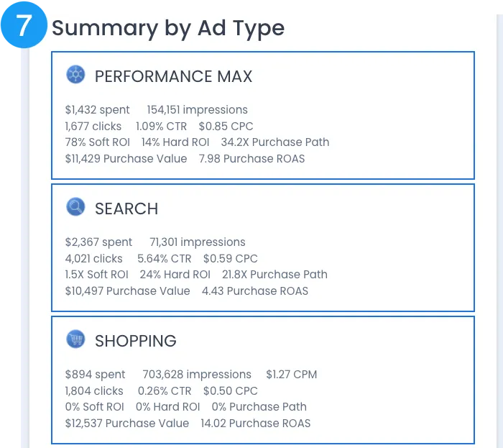Click the $1.27 CPM metric
The width and height of the screenshot is (503, 448).
click(291, 375)
